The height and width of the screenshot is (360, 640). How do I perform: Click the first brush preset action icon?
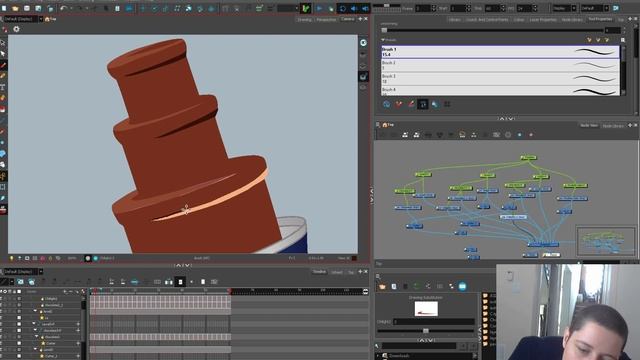tap(589, 40)
